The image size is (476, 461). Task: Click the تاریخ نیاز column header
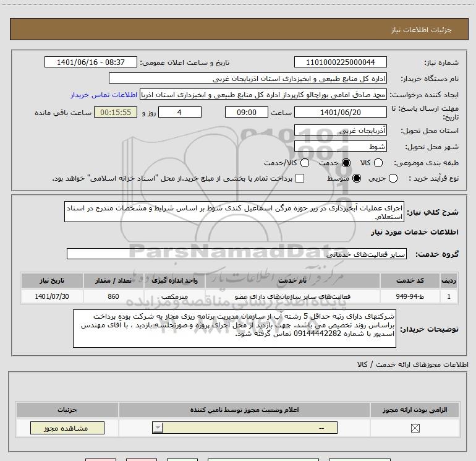52,280
